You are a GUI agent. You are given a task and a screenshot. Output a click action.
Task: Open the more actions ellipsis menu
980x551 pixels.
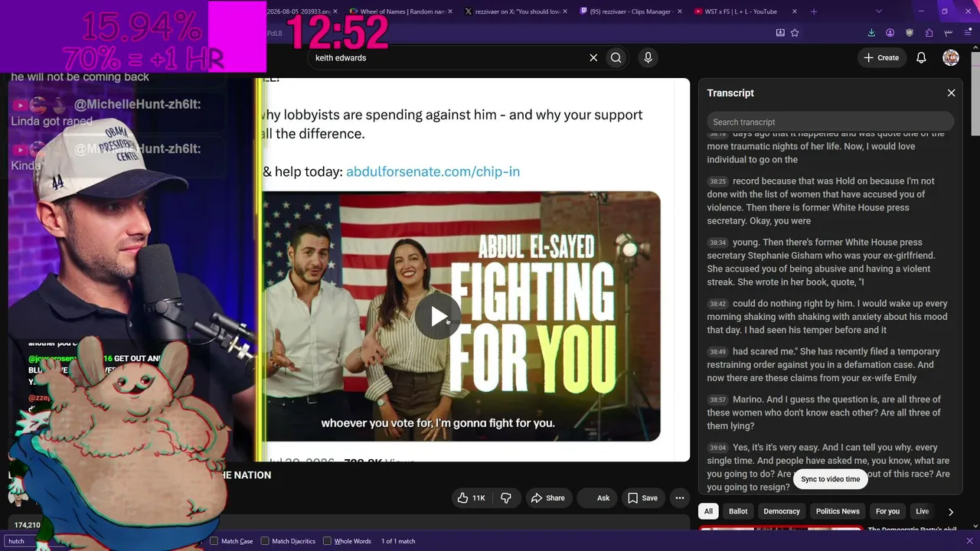pyautogui.click(x=679, y=498)
